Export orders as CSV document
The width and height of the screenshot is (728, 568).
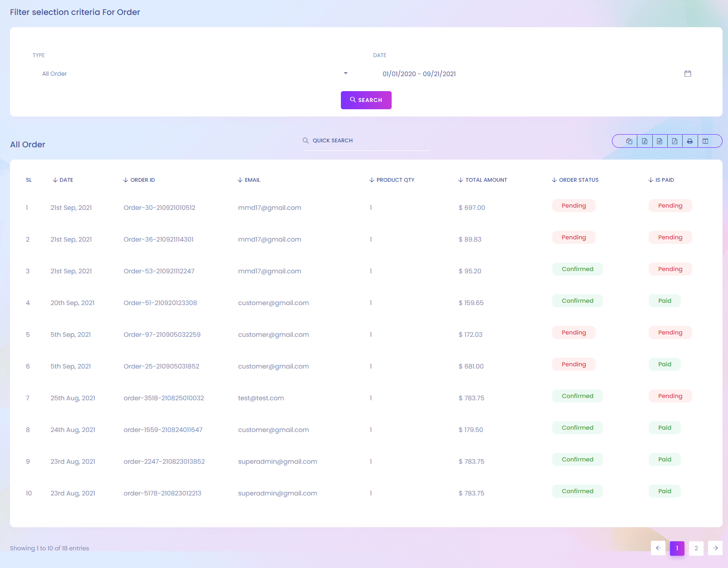click(660, 141)
